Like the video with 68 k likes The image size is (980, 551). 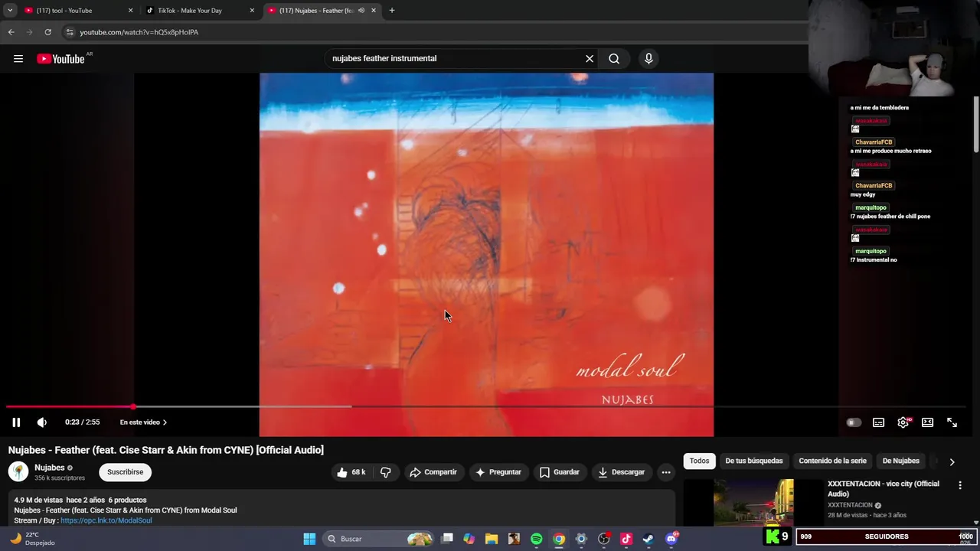pyautogui.click(x=351, y=472)
